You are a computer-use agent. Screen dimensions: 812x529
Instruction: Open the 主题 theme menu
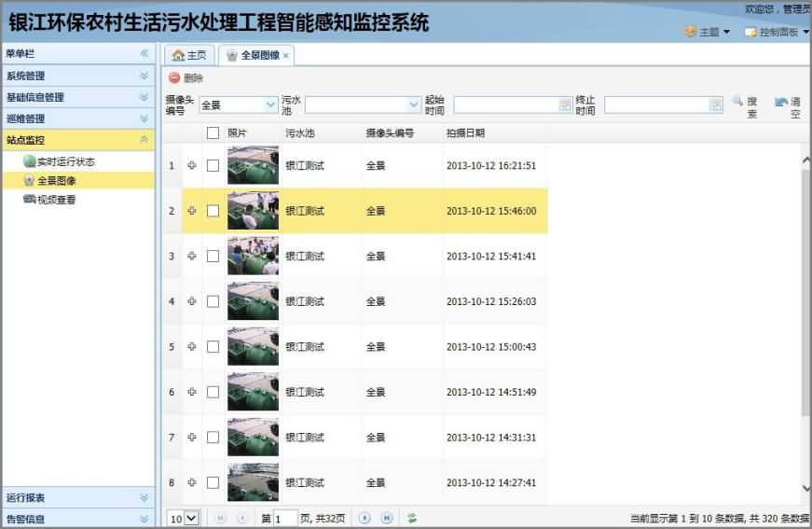(708, 32)
